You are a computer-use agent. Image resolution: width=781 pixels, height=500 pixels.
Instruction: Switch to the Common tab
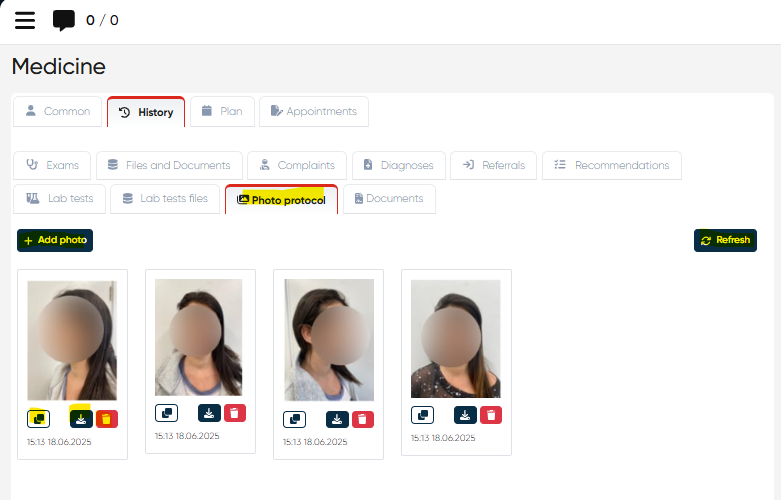pyautogui.click(x=58, y=112)
